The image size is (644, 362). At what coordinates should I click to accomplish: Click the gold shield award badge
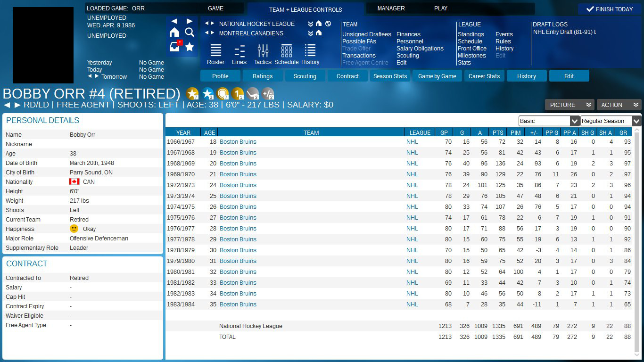[223, 94]
